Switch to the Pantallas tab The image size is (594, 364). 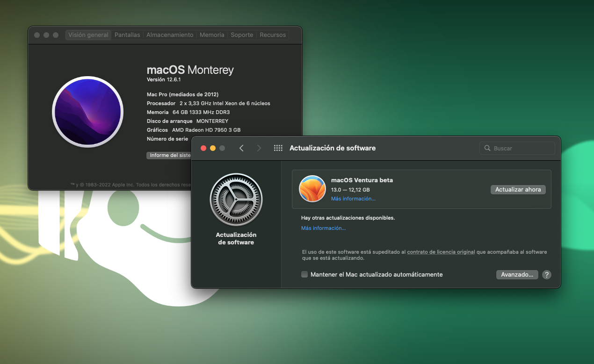point(127,35)
